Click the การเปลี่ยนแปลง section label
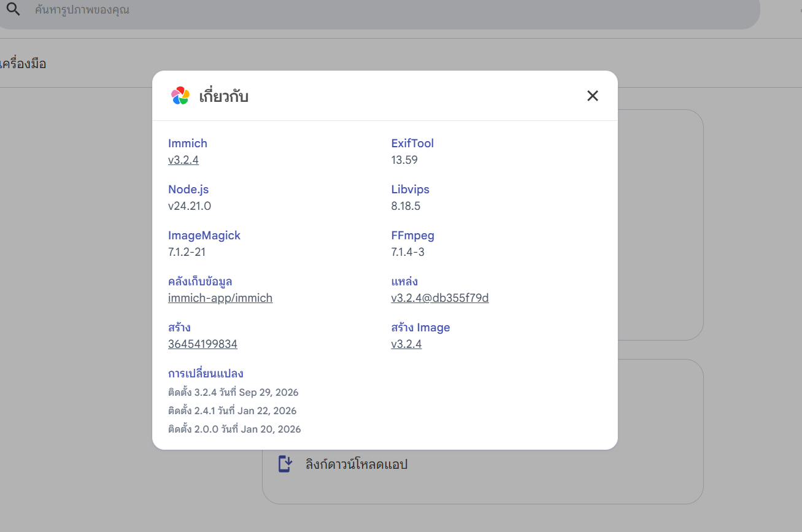This screenshot has width=802, height=532. pos(206,374)
